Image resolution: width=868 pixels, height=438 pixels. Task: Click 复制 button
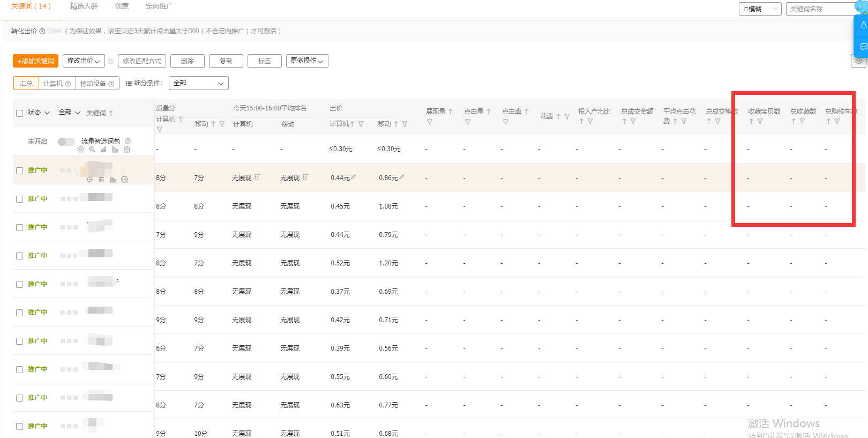(226, 61)
